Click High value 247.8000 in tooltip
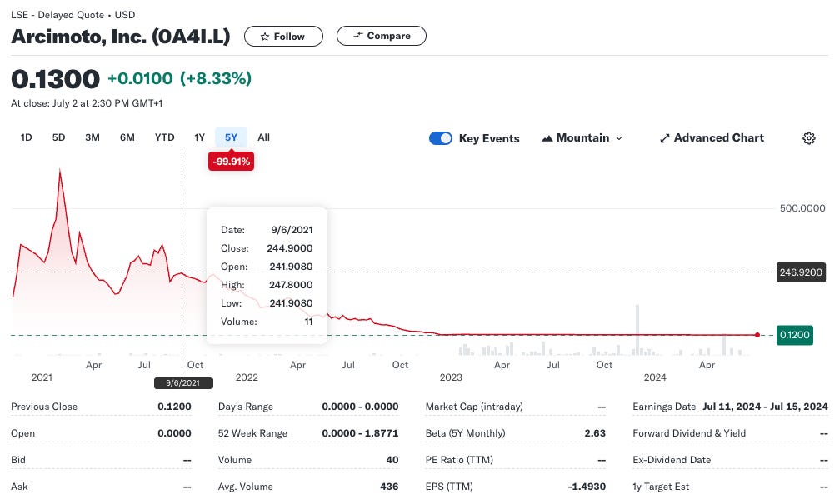This screenshot has width=840, height=504. 291,285
